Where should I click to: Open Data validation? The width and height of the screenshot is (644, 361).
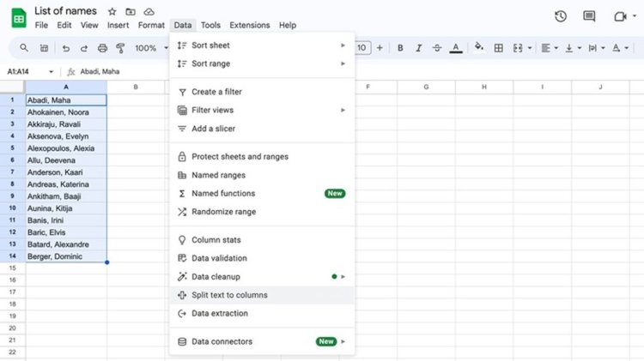(x=262, y=258)
